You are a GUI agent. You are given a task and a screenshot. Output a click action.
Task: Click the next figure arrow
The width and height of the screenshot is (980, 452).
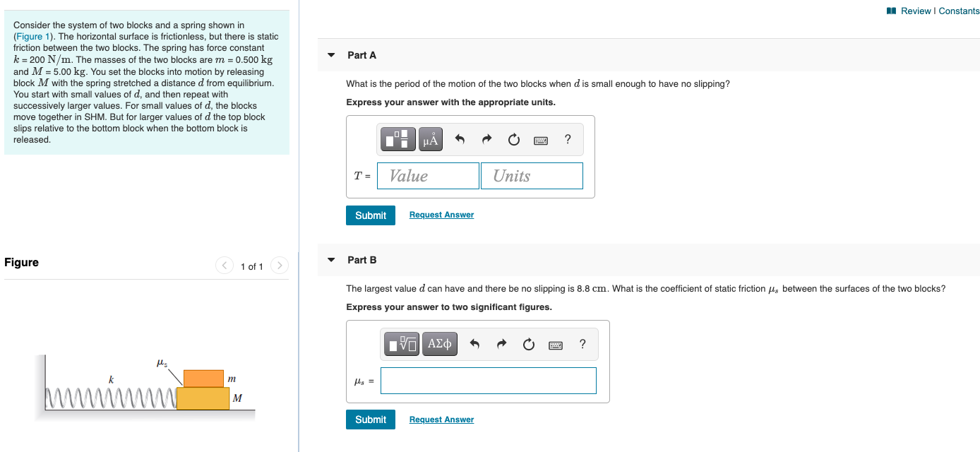(x=280, y=266)
